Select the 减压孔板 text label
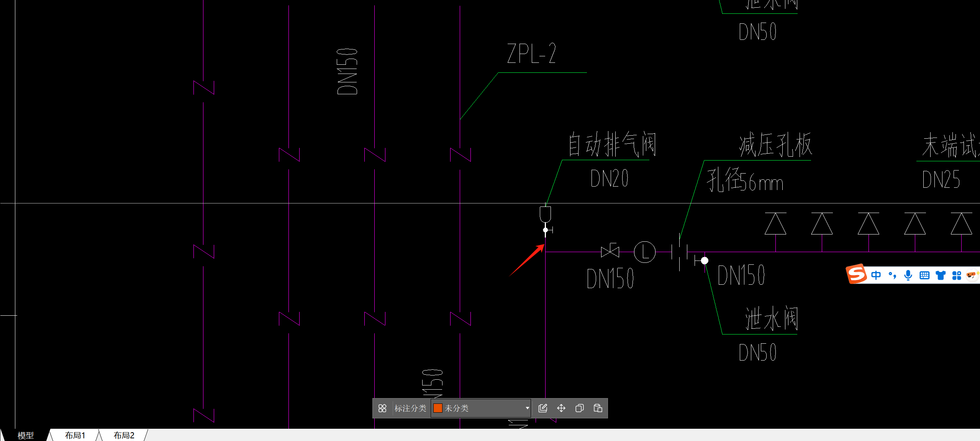This screenshot has height=441, width=980. click(775, 144)
